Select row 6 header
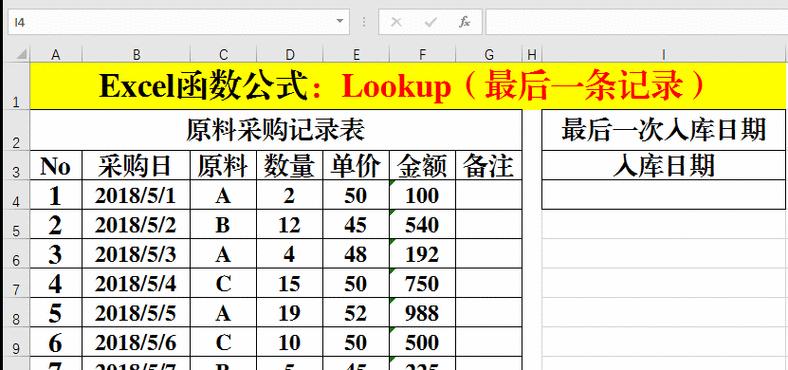This screenshot has width=788, height=370. click(x=16, y=254)
